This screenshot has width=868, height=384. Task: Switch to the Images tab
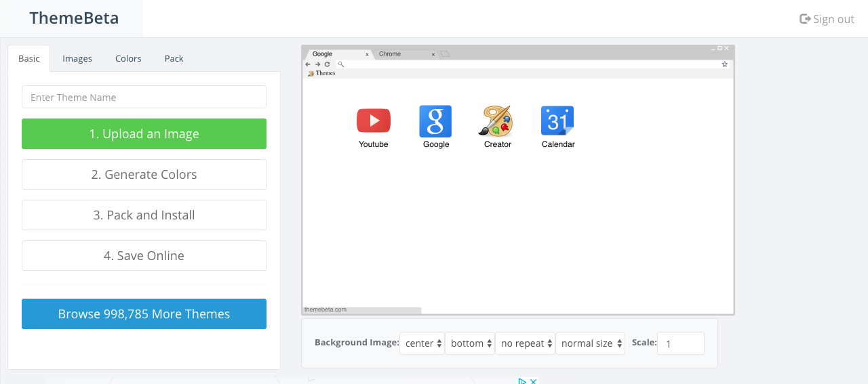coord(77,58)
